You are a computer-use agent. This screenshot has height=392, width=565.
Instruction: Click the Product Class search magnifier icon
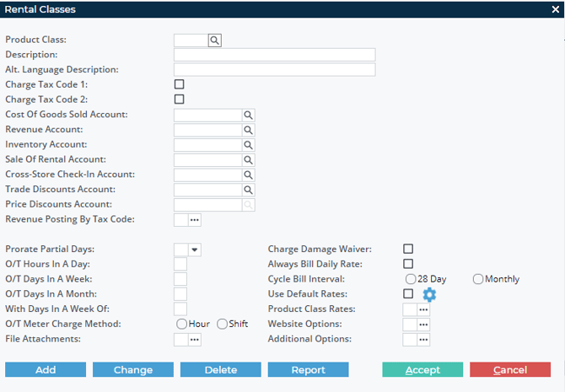point(214,40)
